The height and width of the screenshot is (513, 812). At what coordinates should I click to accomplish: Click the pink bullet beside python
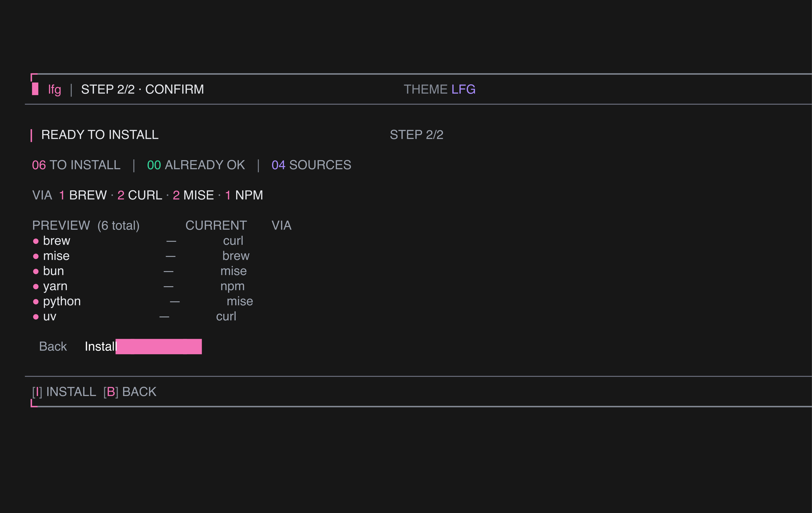[x=36, y=302]
